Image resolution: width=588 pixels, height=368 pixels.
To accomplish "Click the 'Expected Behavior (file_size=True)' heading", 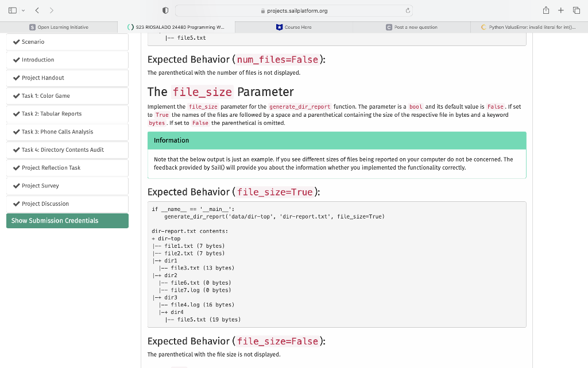I will point(234,192).
